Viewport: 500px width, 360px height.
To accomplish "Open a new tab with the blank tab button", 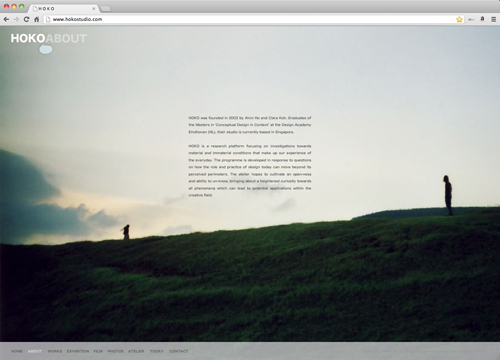I will 106,9.
